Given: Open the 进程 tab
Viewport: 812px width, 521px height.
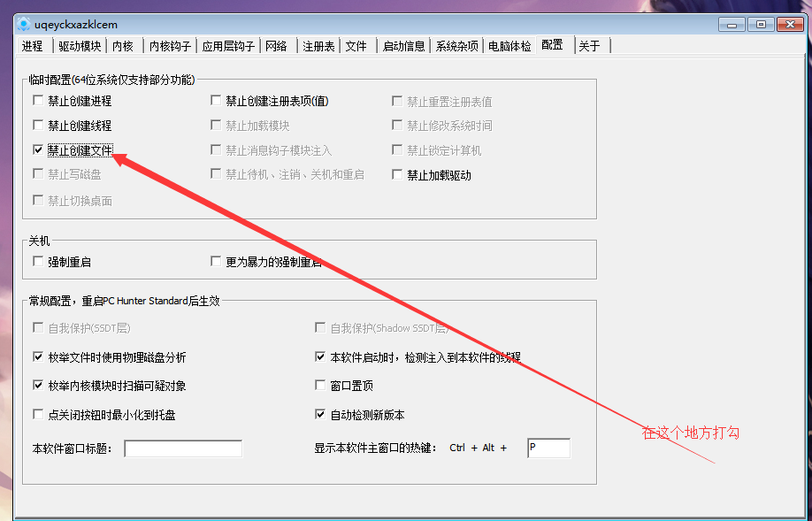Looking at the screenshot, I should 33,46.
